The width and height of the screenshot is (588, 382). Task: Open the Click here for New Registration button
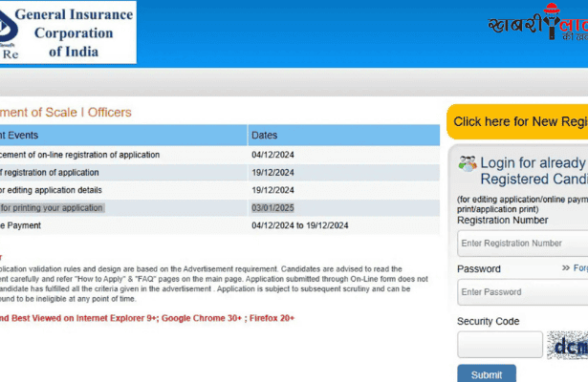point(517,121)
